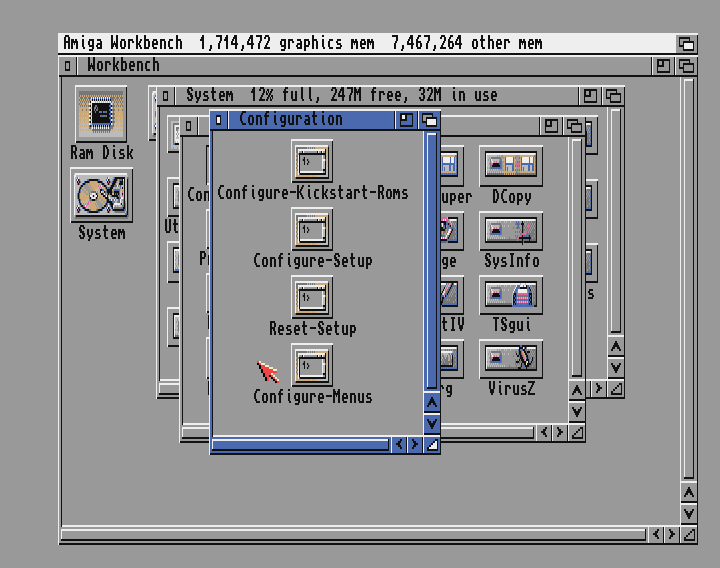Open the Configure-Menus icon

click(x=312, y=365)
